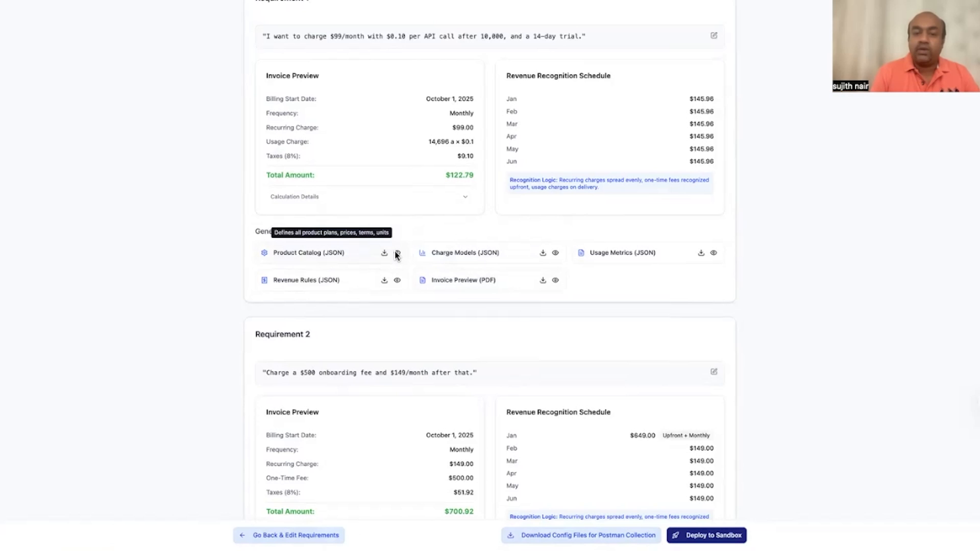Preview Revenue Rules JSON via the eye icon
This screenshot has height=551, width=980.
pos(397,280)
